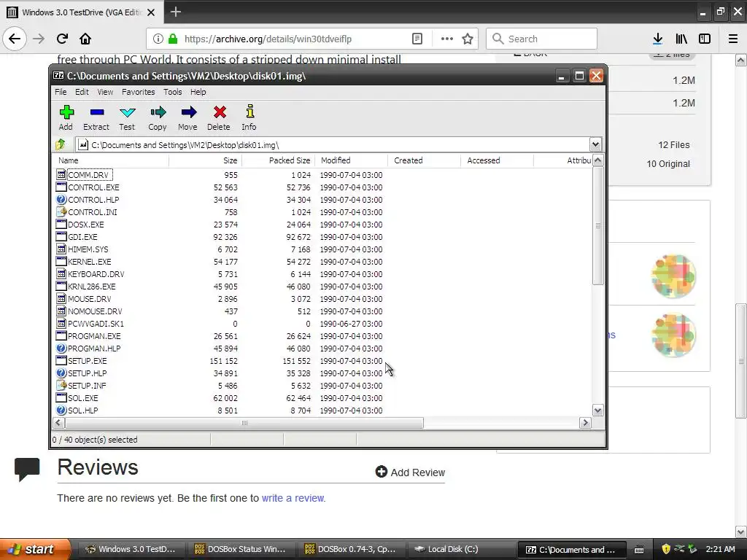Bookmark this page with the star icon
The image size is (747, 560).
468,39
